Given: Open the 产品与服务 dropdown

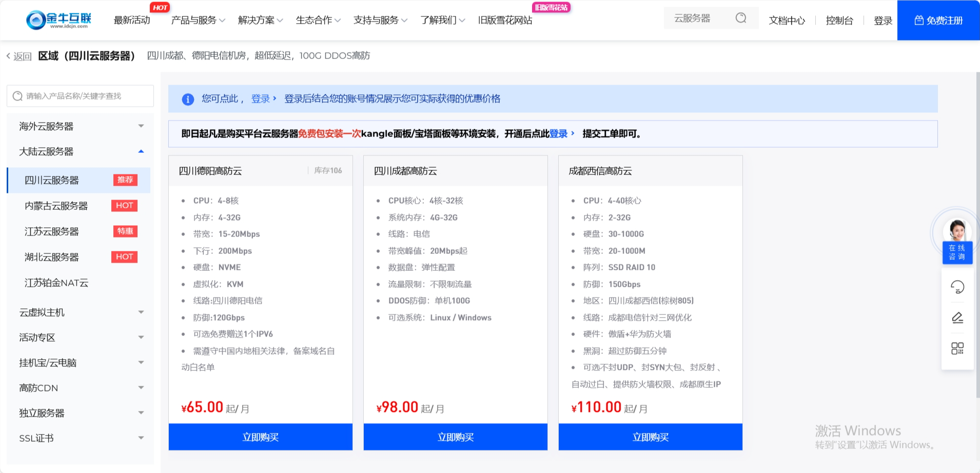Looking at the screenshot, I should click(x=195, y=20).
